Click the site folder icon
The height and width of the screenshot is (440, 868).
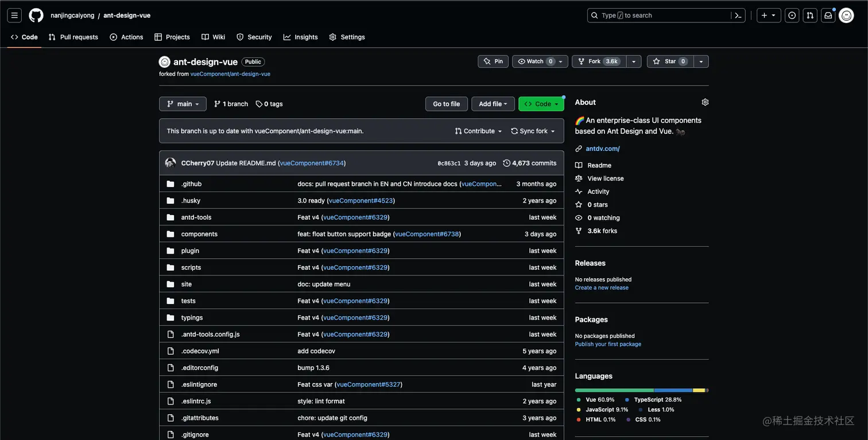170,284
